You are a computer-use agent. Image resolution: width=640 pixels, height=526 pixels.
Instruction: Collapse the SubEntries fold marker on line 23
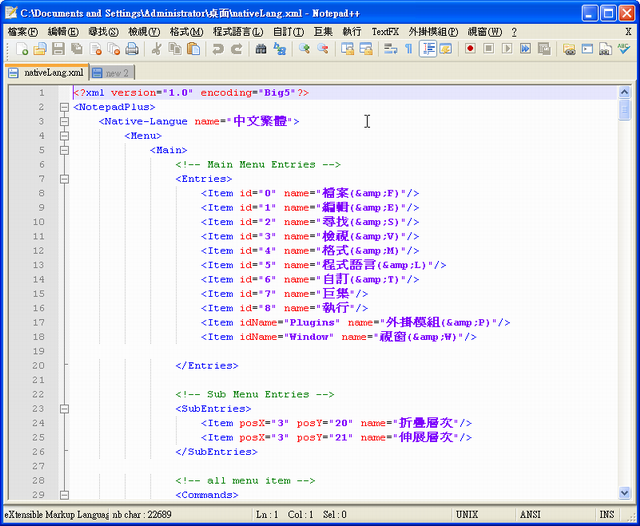coord(65,408)
